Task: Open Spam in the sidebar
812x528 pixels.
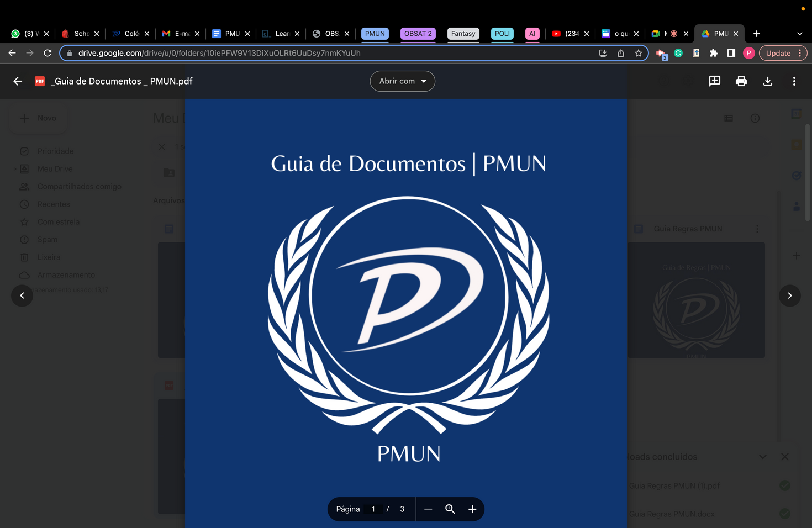Action: 47,240
